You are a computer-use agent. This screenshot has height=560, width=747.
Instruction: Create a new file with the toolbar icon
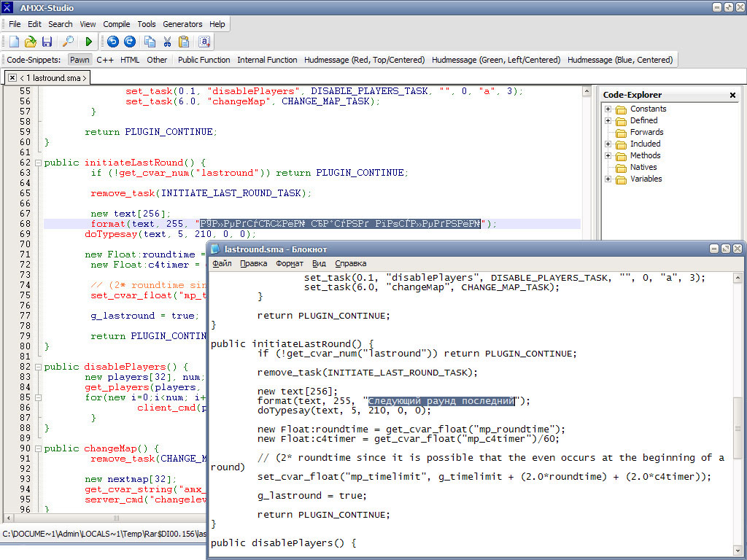14,42
